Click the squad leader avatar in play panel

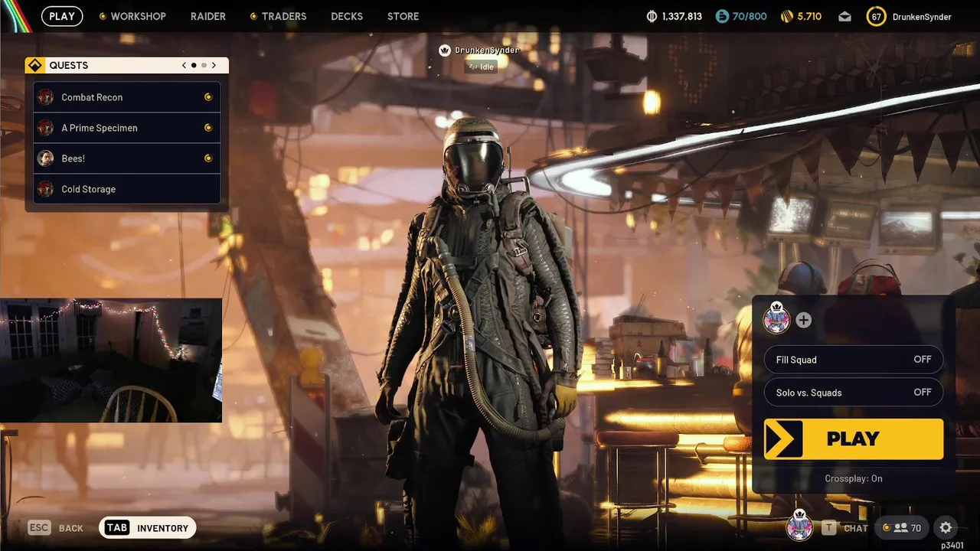[x=776, y=320]
